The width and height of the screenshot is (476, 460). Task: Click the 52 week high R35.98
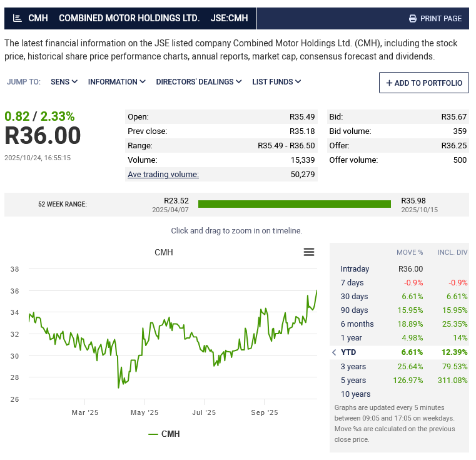tap(413, 200)
